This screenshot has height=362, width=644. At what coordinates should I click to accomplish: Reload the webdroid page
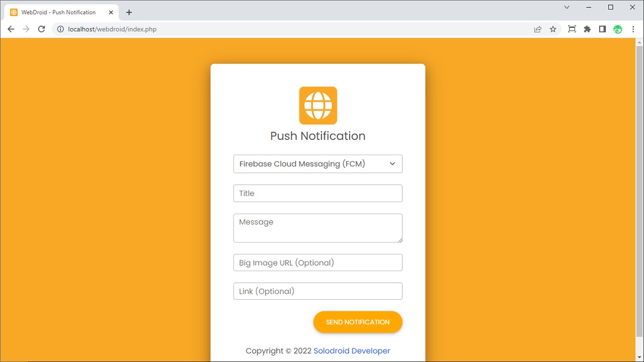[41, 29]
